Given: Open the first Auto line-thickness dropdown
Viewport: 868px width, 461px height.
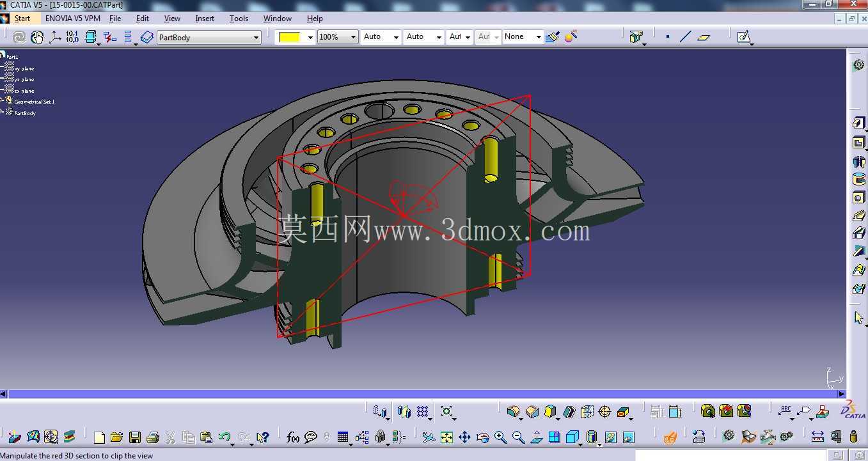Looking at the screenshot, I should pos(381,37).
